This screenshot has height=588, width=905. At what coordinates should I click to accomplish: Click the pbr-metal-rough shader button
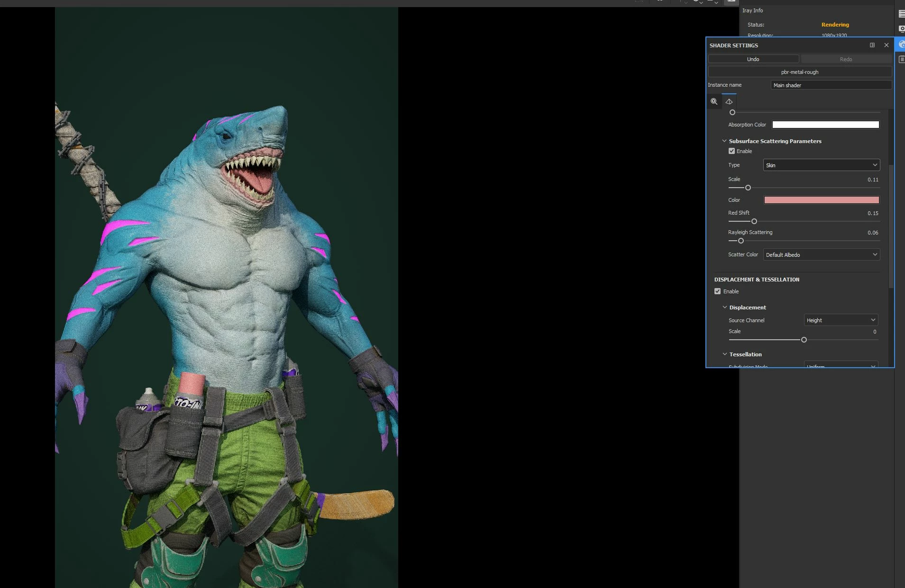(x=800, y=72)
